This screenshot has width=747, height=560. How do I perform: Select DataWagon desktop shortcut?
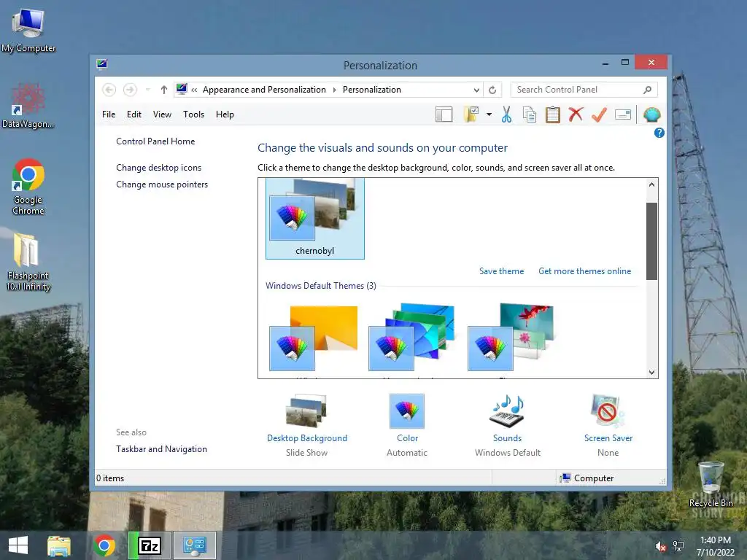pos(28,106)
